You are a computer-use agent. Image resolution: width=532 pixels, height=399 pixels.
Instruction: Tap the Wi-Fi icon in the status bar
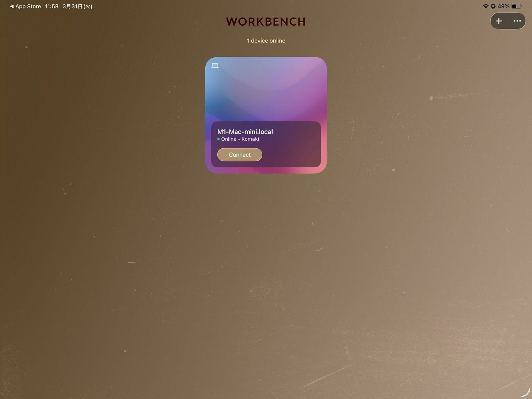coord(486,6)
